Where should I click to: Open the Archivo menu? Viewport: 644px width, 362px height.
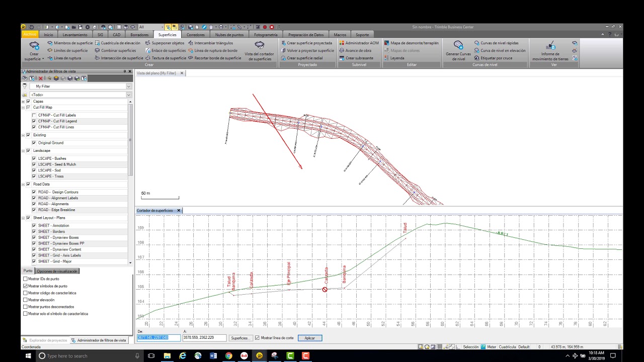point(30,35)
